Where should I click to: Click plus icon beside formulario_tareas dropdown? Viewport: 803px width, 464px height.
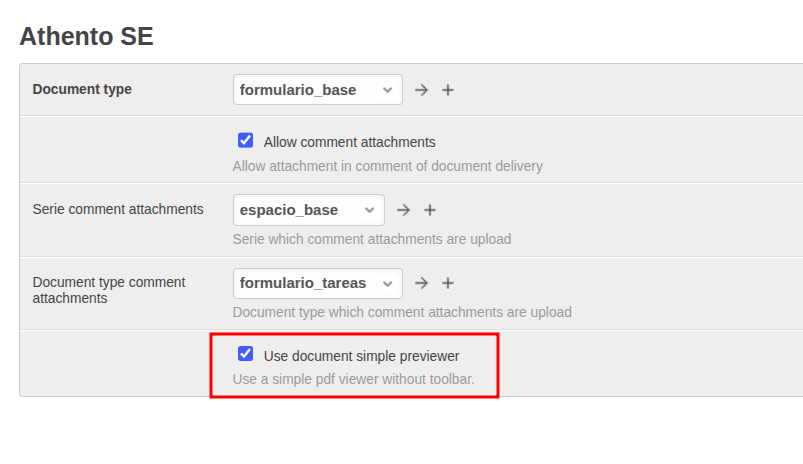[x=448, y=283]
